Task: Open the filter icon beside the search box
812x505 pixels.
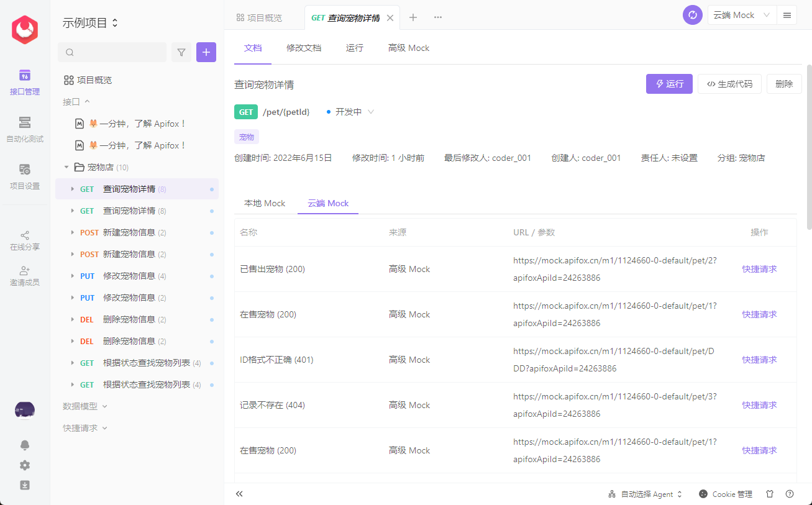Action: point(181,52)
